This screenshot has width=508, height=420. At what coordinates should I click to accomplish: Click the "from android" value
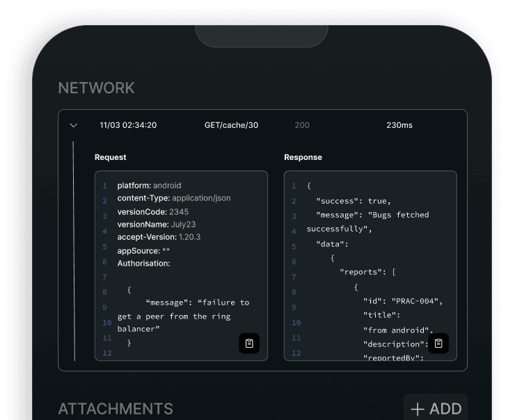398,330
